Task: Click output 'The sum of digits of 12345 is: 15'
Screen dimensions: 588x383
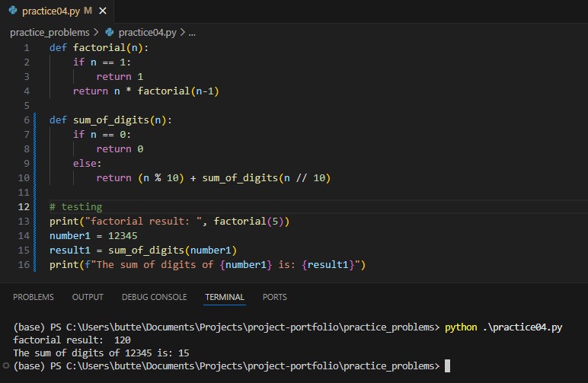Action: point(101,353)
